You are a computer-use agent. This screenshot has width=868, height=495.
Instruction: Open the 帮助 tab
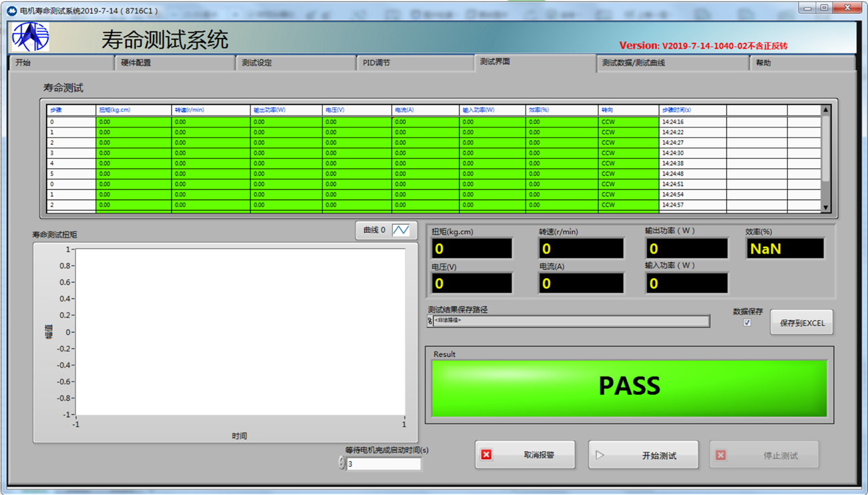pyautogui.click(x=802, y=63)
